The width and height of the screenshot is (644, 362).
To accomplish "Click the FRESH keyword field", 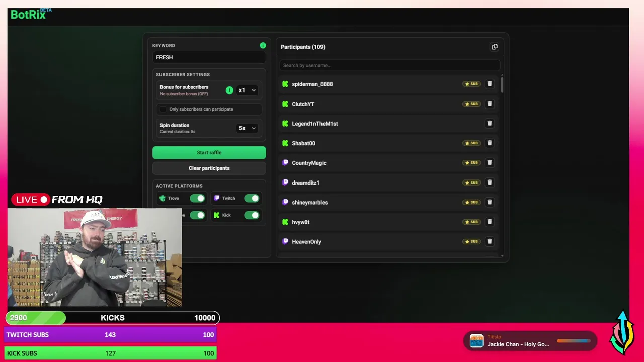I will [209, 57].
